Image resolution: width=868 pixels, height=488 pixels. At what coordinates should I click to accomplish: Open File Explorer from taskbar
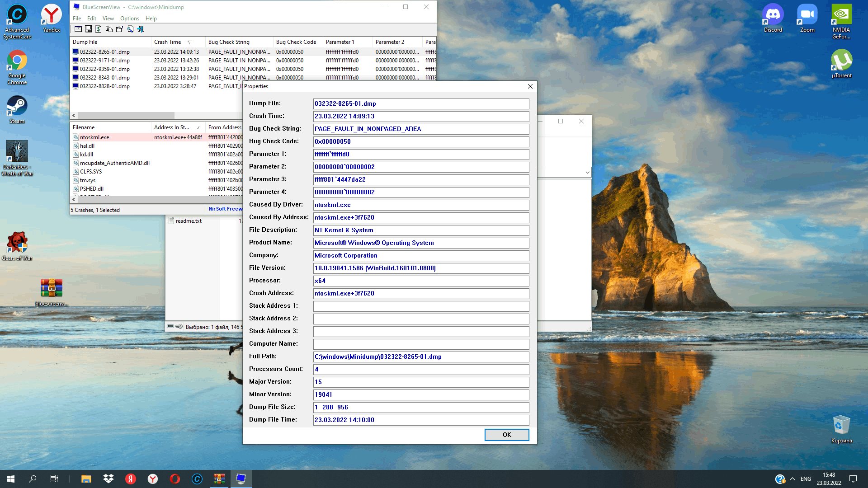86,479
